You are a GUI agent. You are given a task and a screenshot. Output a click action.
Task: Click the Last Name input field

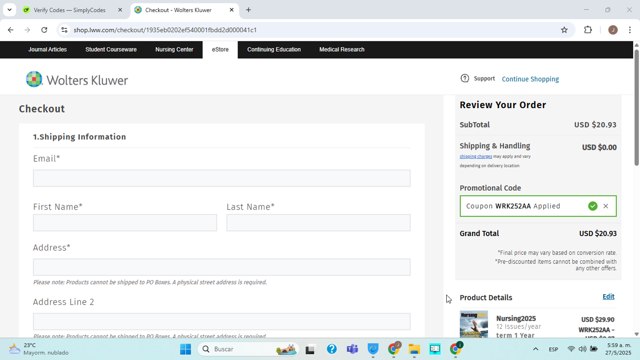coord(318,223)
